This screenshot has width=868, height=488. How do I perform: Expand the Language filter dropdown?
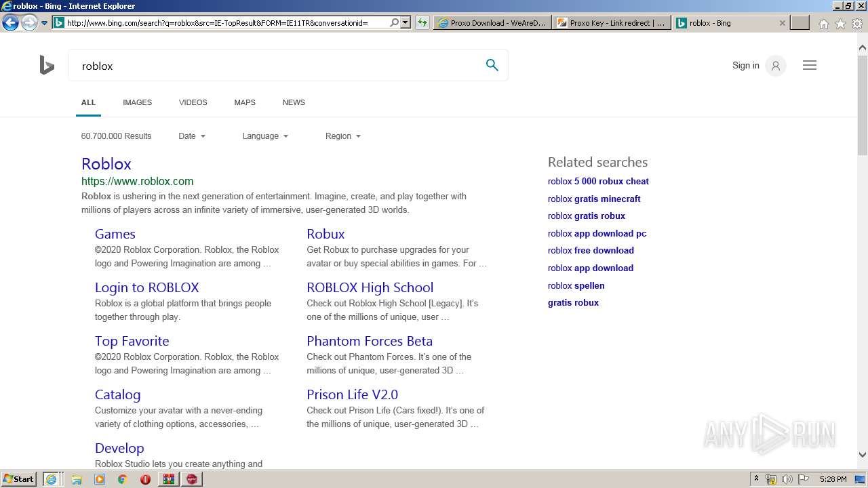point(265,136)
